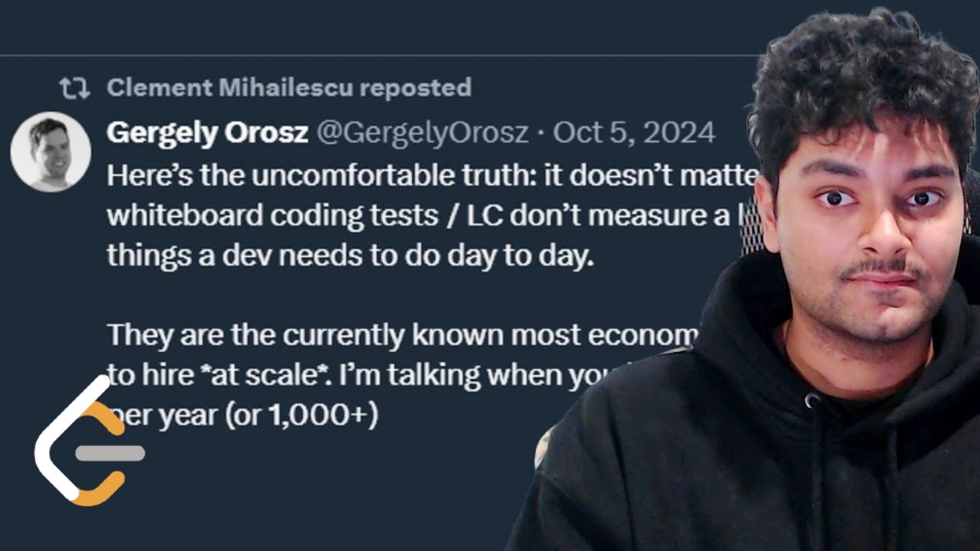Open the "Clement Mihailescu reposted" link
The width and height of the screenshot is (980, 551).
click(x=289, y=88)
